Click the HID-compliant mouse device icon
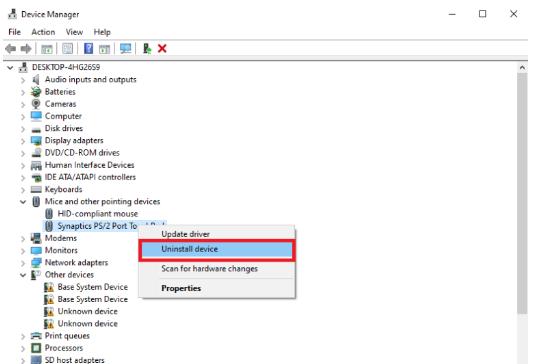This screenshot has height=364, width=539. (49, 214)
